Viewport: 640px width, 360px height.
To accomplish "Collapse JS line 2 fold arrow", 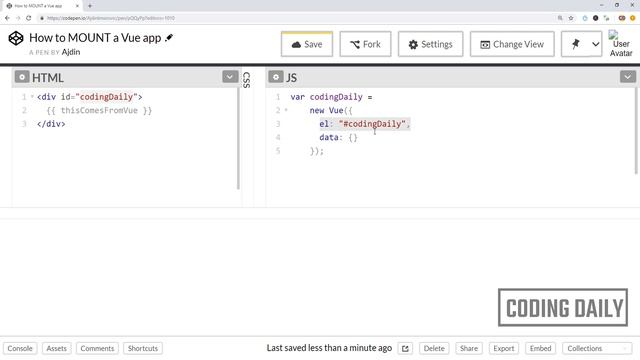I will tap(286, 110).
